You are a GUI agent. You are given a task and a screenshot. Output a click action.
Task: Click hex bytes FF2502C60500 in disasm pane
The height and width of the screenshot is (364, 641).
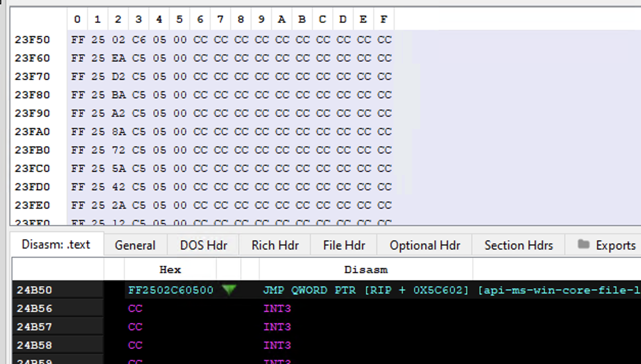[x=170, y=289]
